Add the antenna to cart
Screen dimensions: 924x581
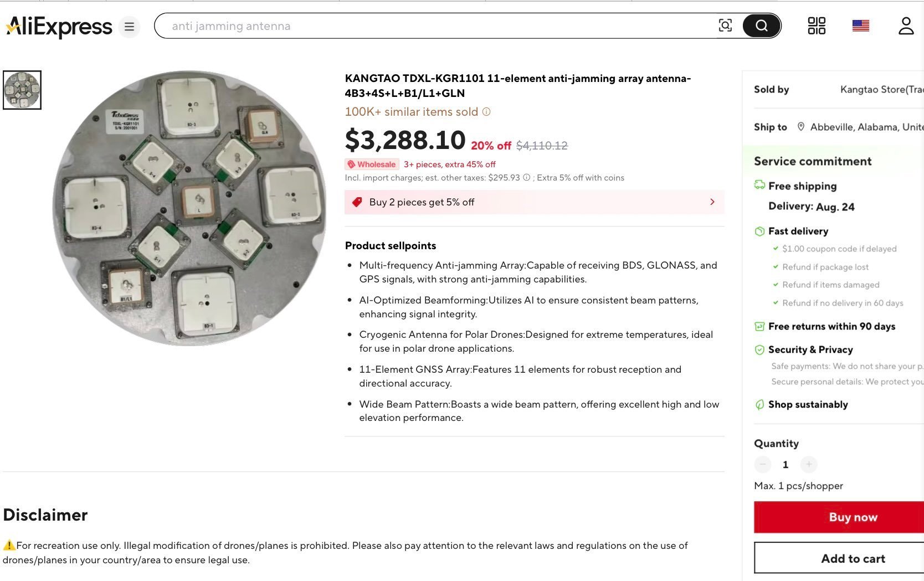839,558
